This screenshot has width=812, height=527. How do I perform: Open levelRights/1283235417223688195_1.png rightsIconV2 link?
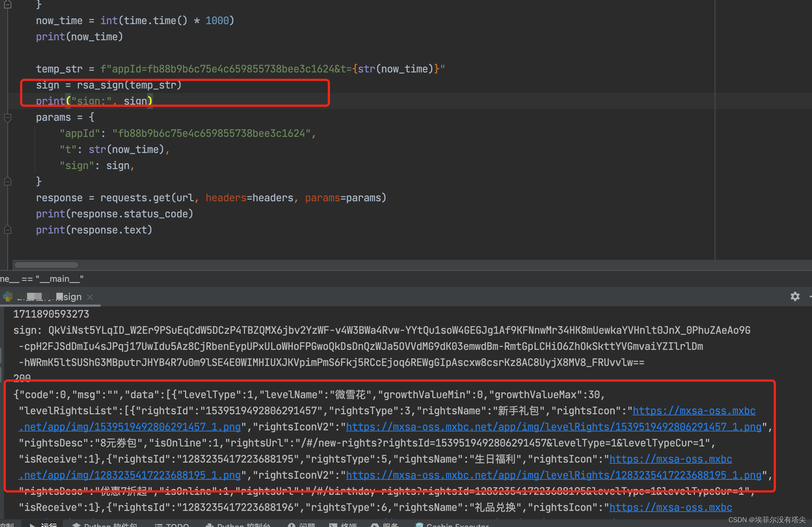tap(554, 475)
